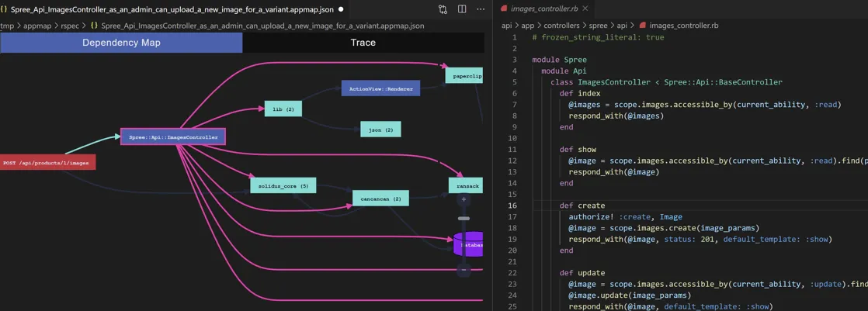Select the Spree::Api::ImagesController node

coord(173,136)
